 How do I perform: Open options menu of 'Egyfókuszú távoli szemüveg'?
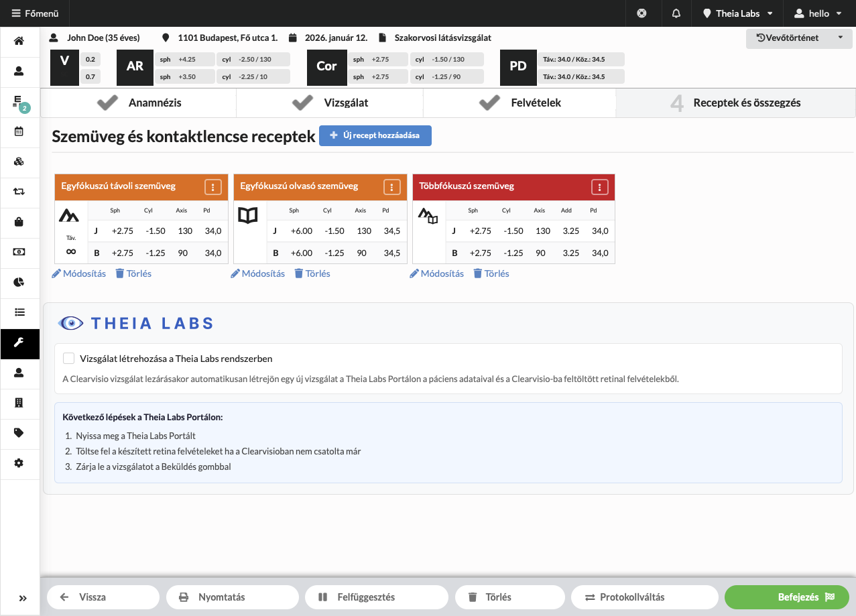pyautogui.click(x=213, y=187)
